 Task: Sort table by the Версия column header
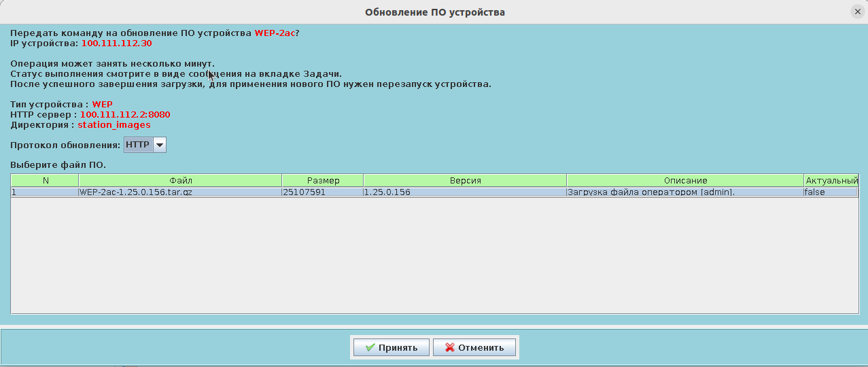tap(465, 180)
